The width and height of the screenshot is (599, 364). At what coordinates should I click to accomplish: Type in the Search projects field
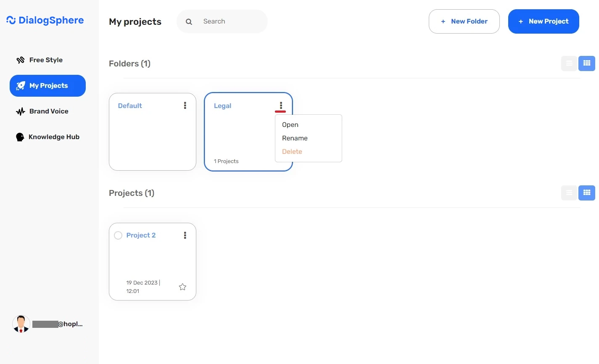coord(231,21)
